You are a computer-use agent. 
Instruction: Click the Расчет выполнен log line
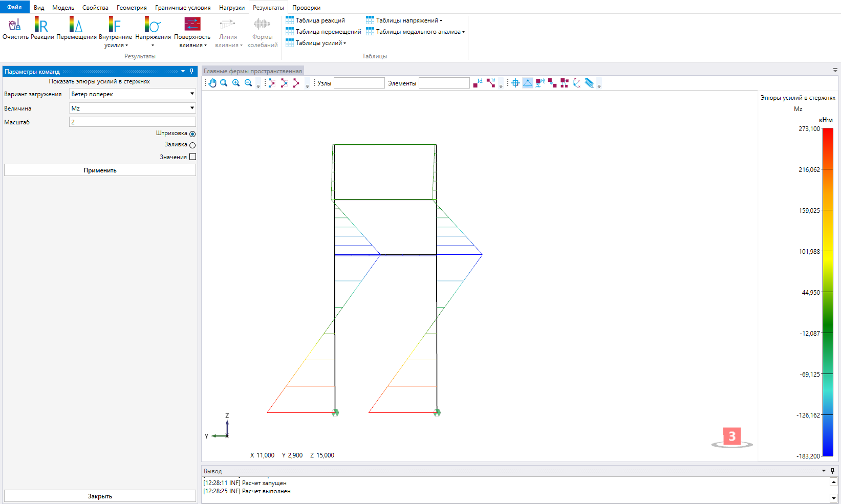(247, 491)
